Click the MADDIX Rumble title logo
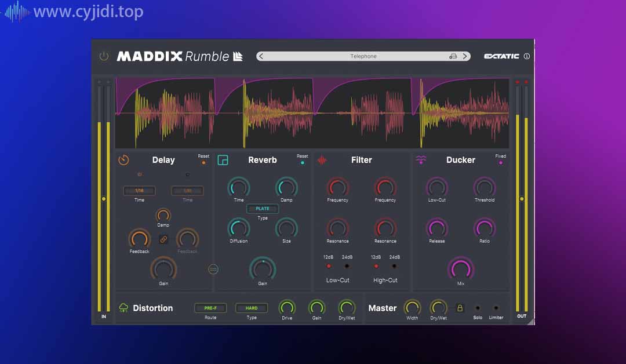Viewport: 626px width, 364px height. pos(180,56)
